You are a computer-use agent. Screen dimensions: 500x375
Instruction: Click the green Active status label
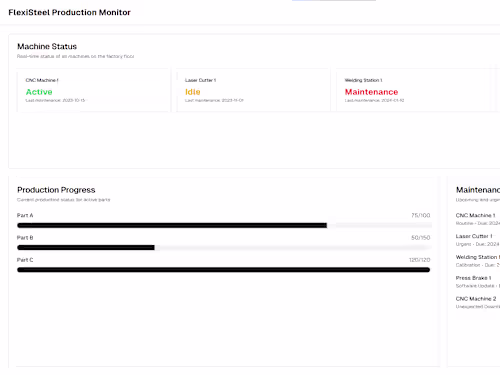[x=39, y=92]
